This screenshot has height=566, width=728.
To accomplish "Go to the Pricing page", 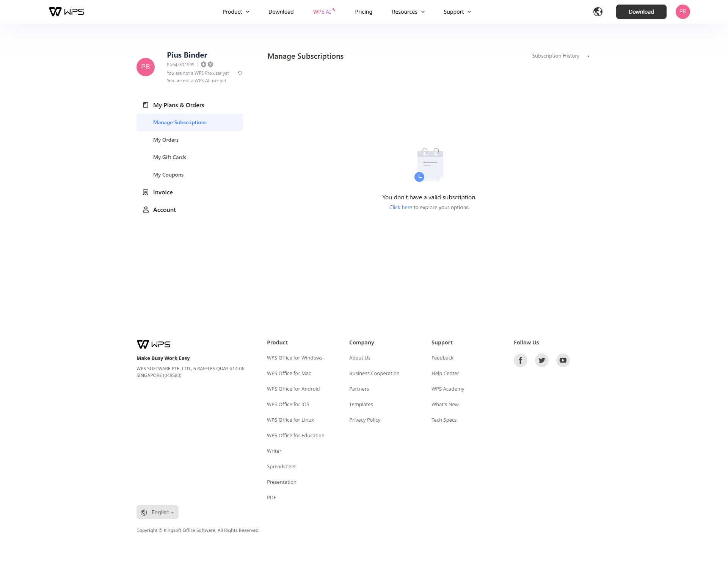I will [364, 12].
